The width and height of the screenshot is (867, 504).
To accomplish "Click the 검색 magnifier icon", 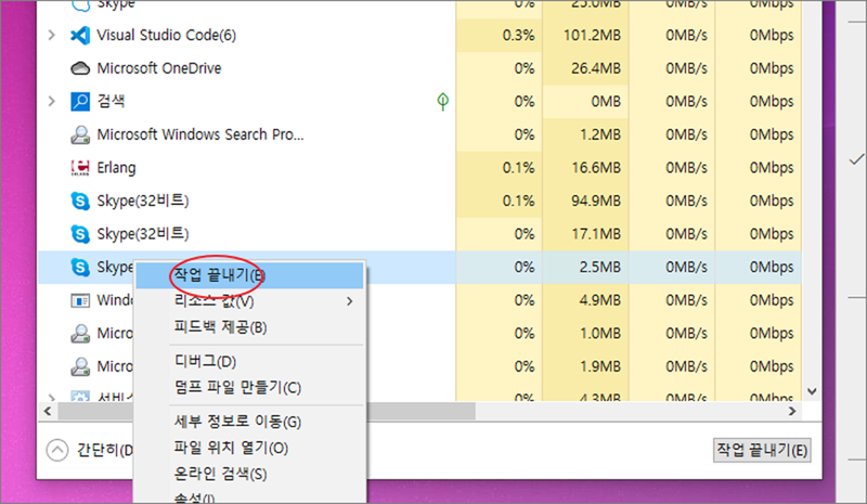I will [80, 101].
